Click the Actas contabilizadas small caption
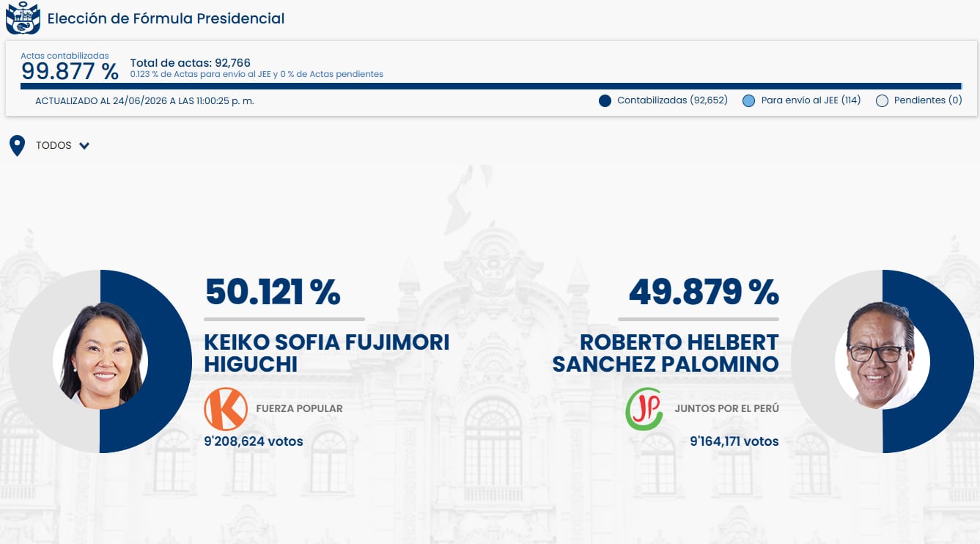Viewport: 980px width, 544px height. click(x=65, y=56)
